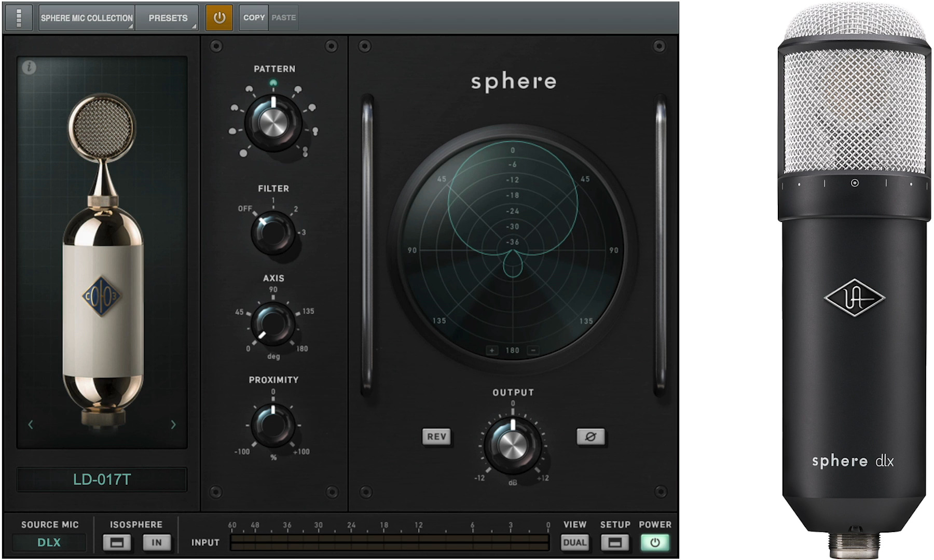The width and height of the screenshot is (934, 560).
Task: Toggle the green Power button
Action: (x=655, y=543)
